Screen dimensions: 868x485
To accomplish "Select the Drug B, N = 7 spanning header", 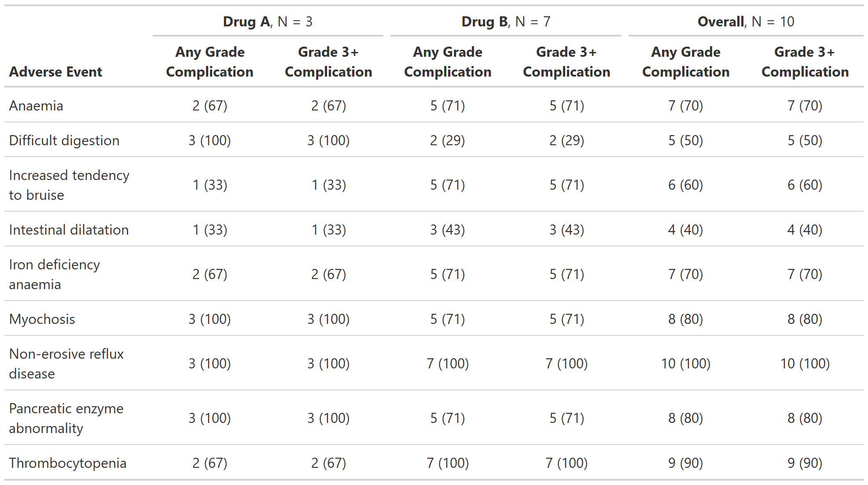I will coord(506,22).
